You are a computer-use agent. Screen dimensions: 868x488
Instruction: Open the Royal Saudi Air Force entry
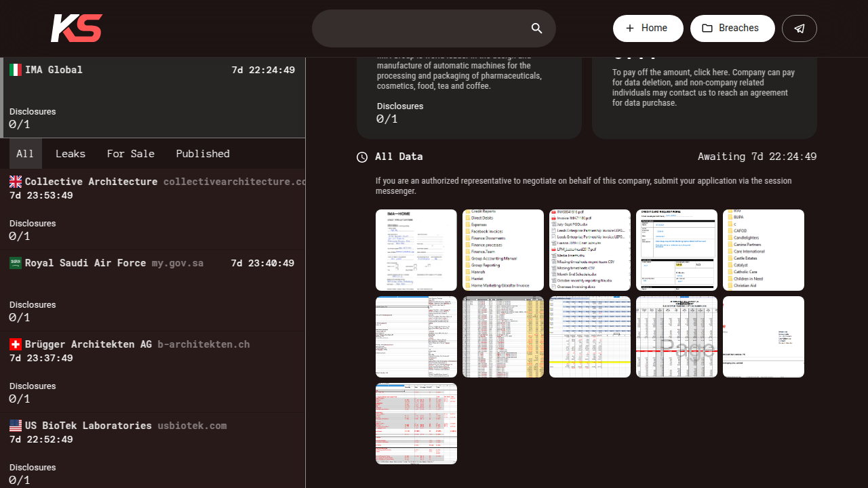[85, 263]
